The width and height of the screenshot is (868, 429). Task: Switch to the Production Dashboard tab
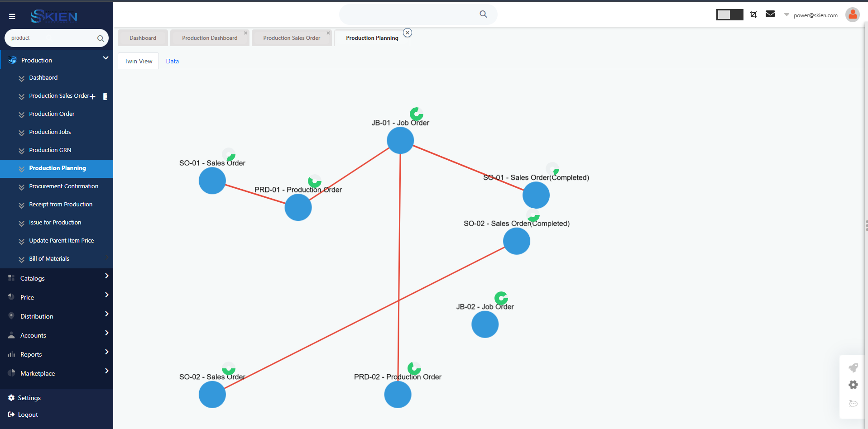pos(210,38)
